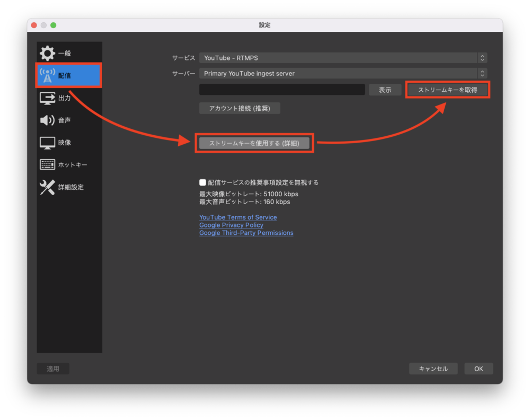Select the 音声 speaker icon

(47, 120)
